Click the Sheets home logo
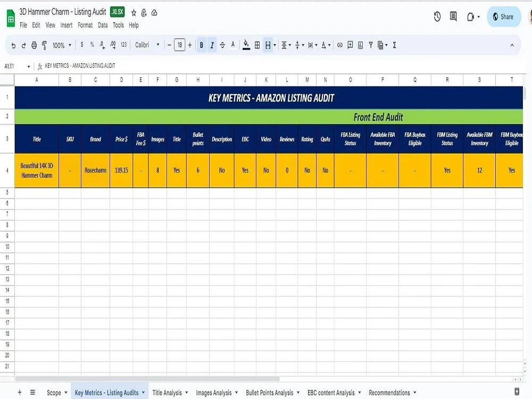 [x=11, y=19]
